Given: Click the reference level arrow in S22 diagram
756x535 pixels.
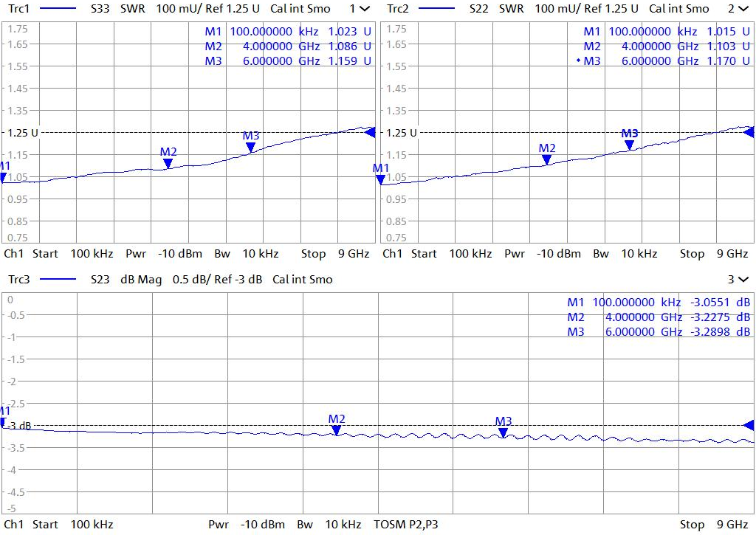Looking at the screenshot, I should (x=749, y=132).
